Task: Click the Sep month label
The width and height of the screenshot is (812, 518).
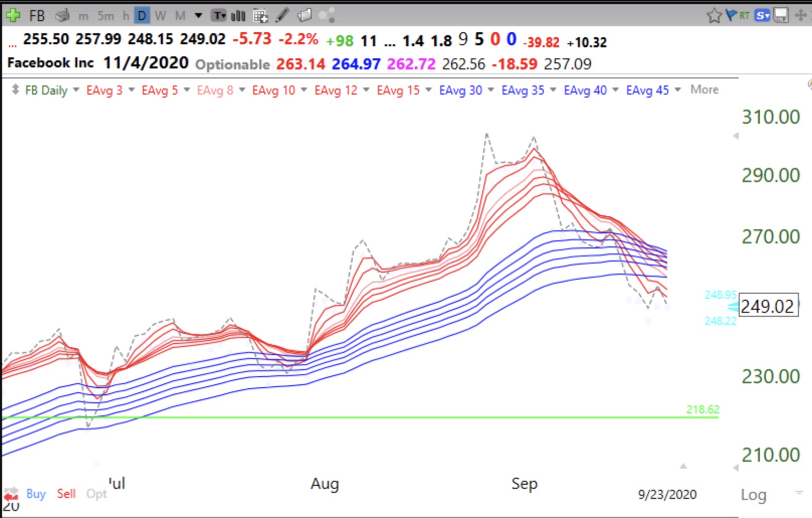Action: point(524,484)
